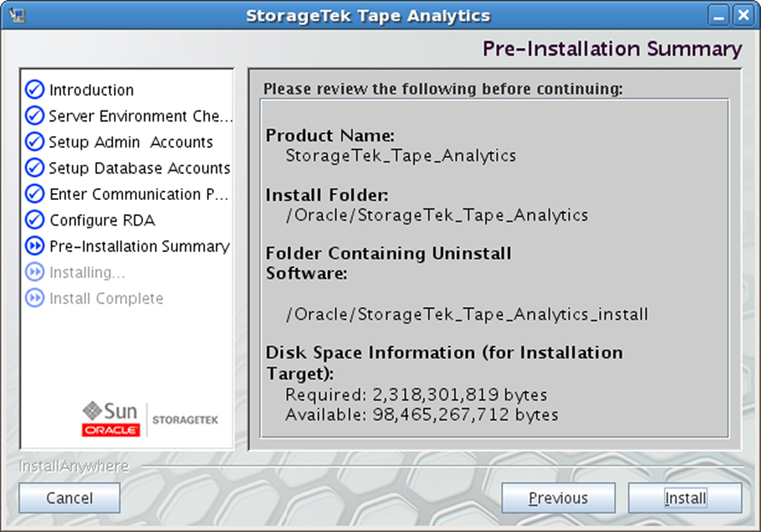761x532 pixels.
Task: Click the Install Folder path text
Action: [437, 215]
